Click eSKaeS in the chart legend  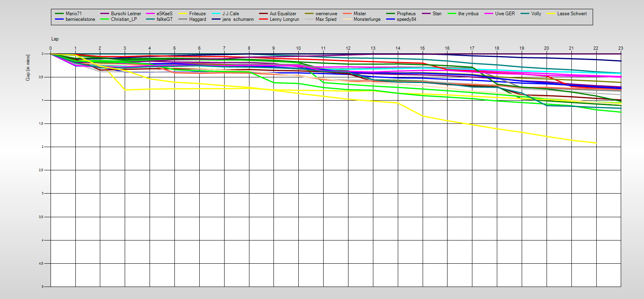164,14
